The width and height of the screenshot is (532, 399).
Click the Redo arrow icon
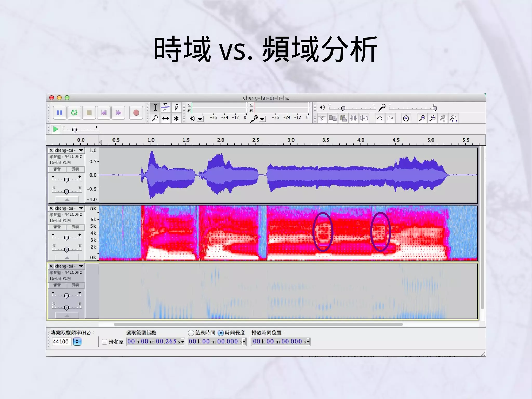point(390,119)
